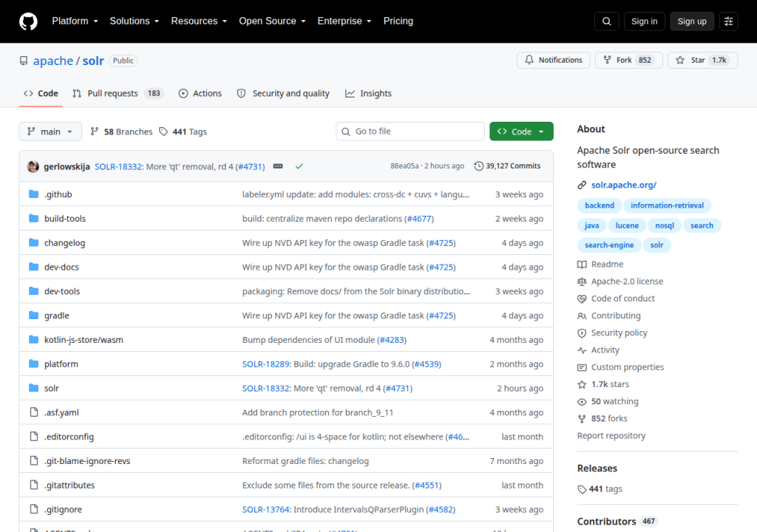The width and height of the screenshot is (757, 532).
Task: Switch to the Pull requests tab
Action: (118, 94)
